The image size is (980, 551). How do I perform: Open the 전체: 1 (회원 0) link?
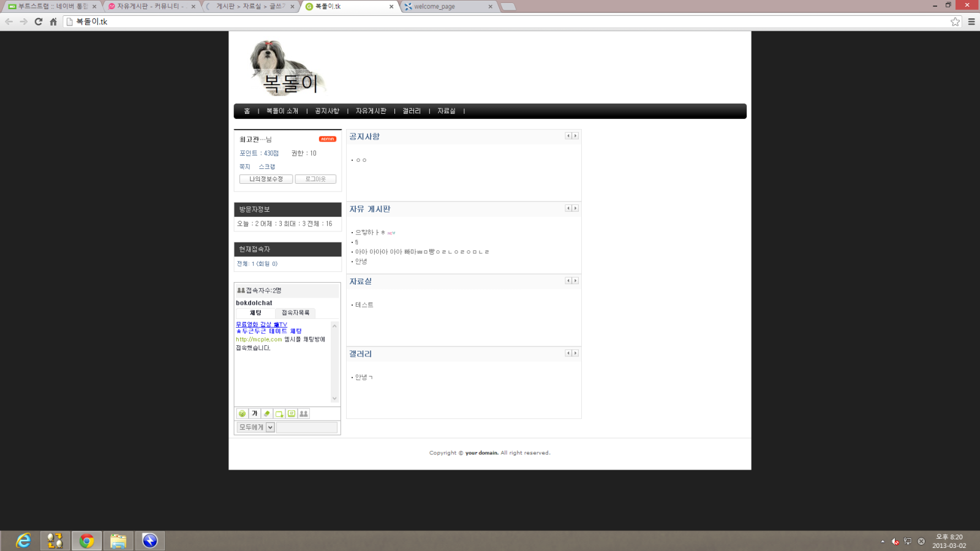[x=257, y=264]
